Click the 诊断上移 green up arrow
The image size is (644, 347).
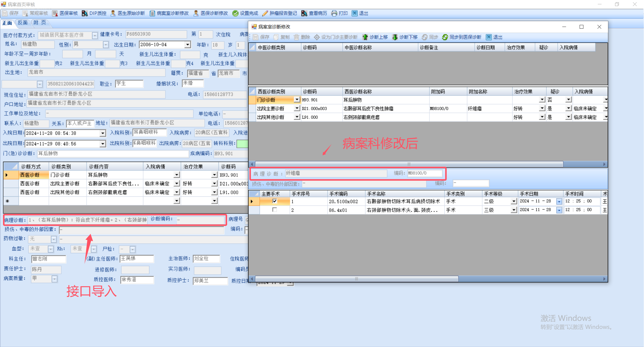(365, 37)
